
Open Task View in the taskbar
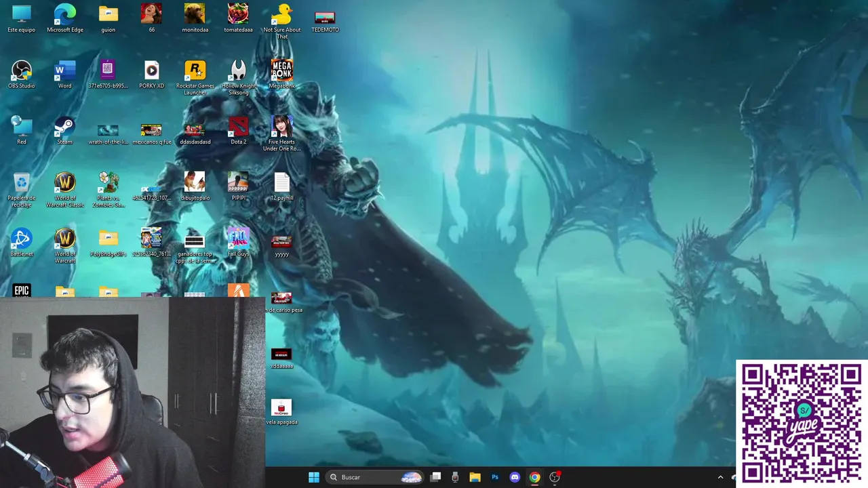point(436,477)
